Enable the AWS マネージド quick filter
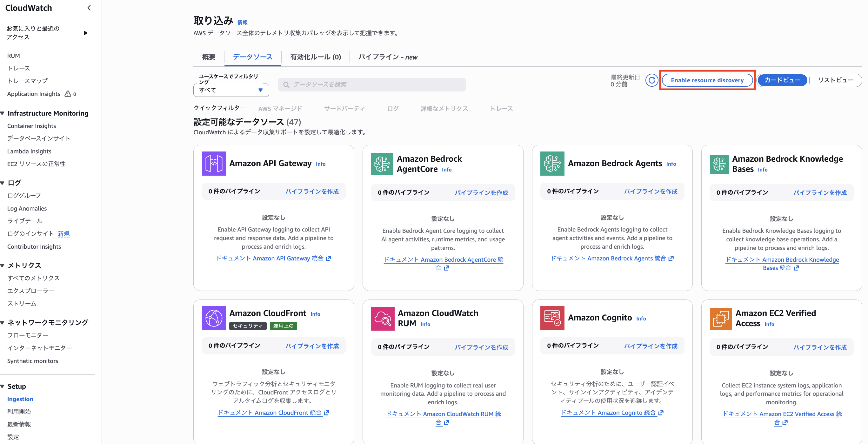 280,108
